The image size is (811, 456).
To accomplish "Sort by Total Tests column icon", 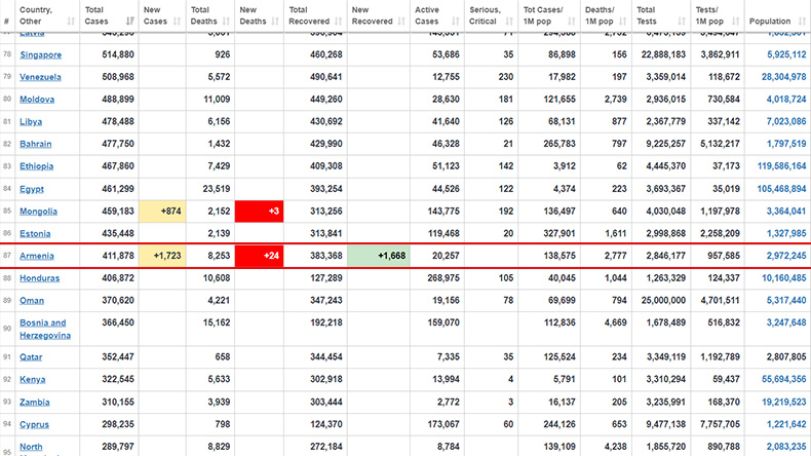I will pyautogui.click(x=682, y=21).
